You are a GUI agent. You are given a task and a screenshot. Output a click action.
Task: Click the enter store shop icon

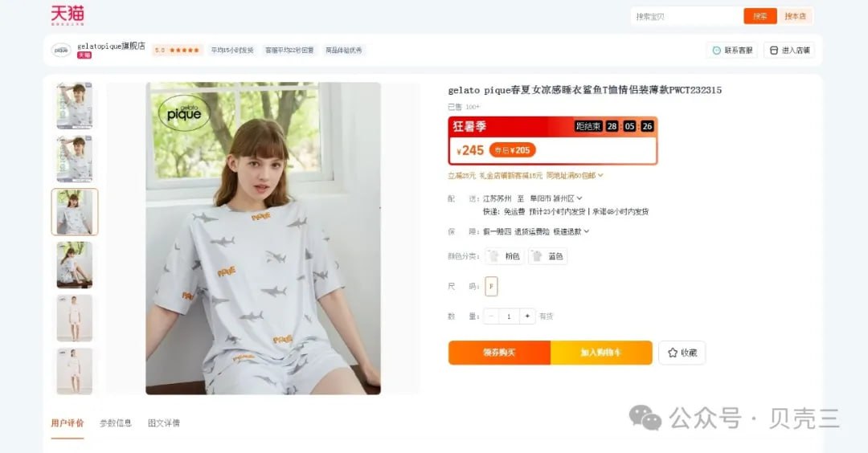point(774,51)
